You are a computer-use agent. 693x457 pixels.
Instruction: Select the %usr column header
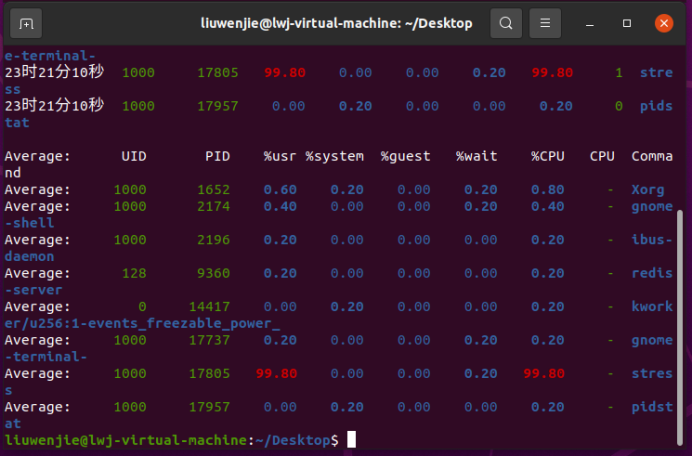pyautogui.click(x=280, y=156)
